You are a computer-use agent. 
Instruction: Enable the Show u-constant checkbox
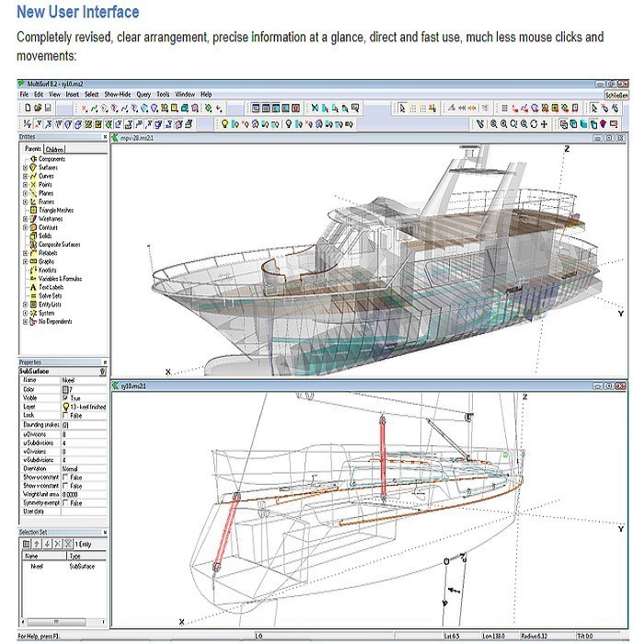65,477
